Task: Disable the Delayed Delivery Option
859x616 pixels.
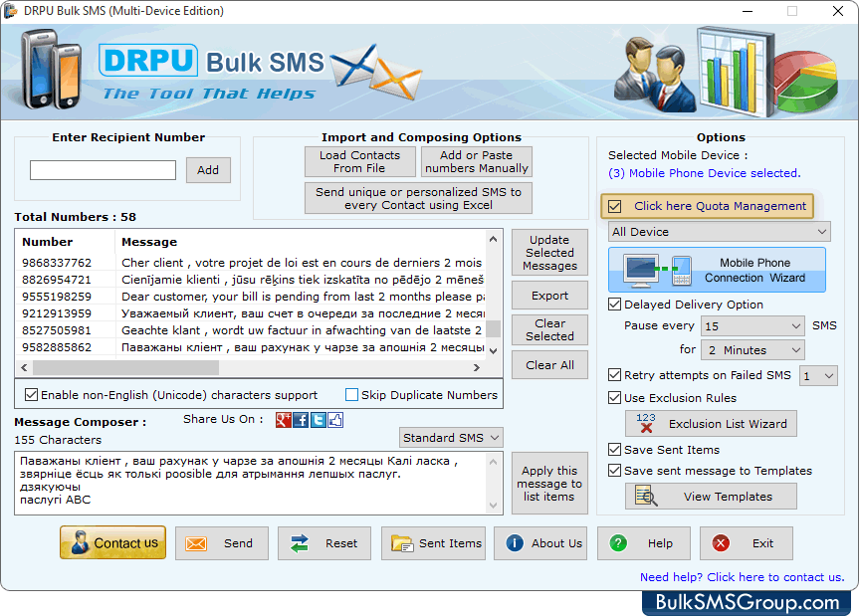Action: (614, 305)
